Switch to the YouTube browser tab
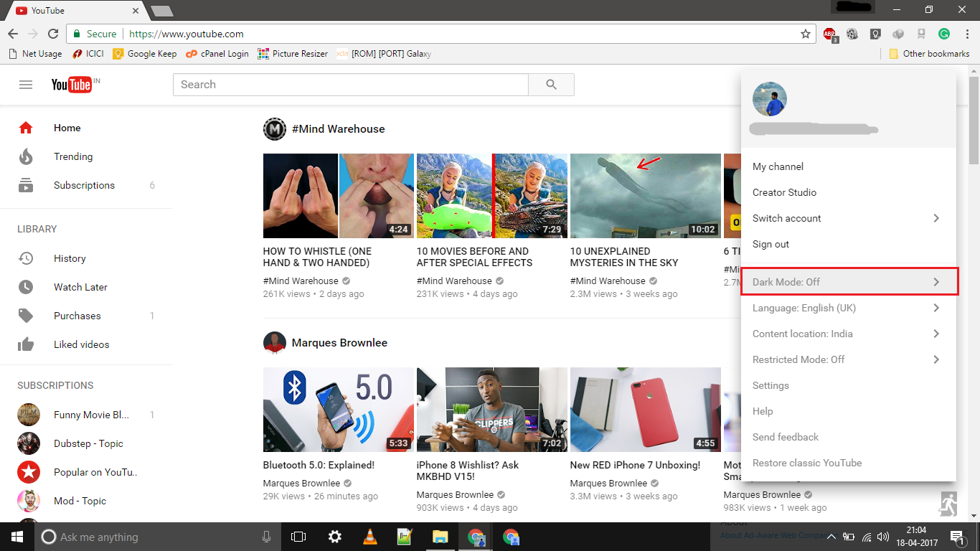The width and height of the screenshot is (980, 551). tap(75, 11)
